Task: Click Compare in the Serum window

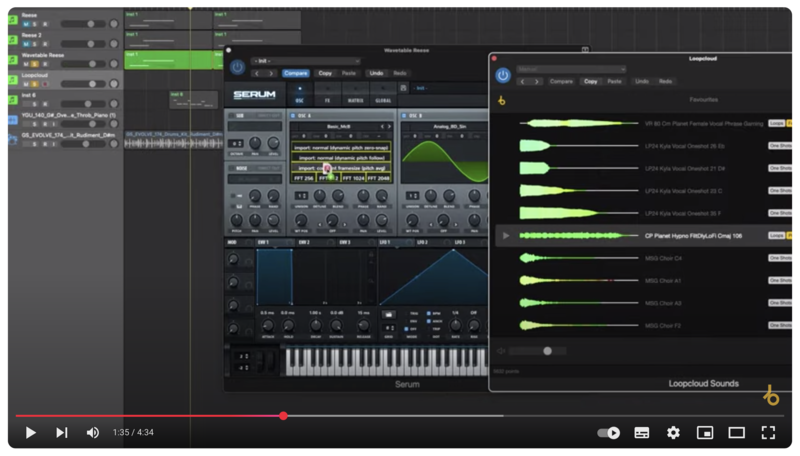Action: [295, 73]
